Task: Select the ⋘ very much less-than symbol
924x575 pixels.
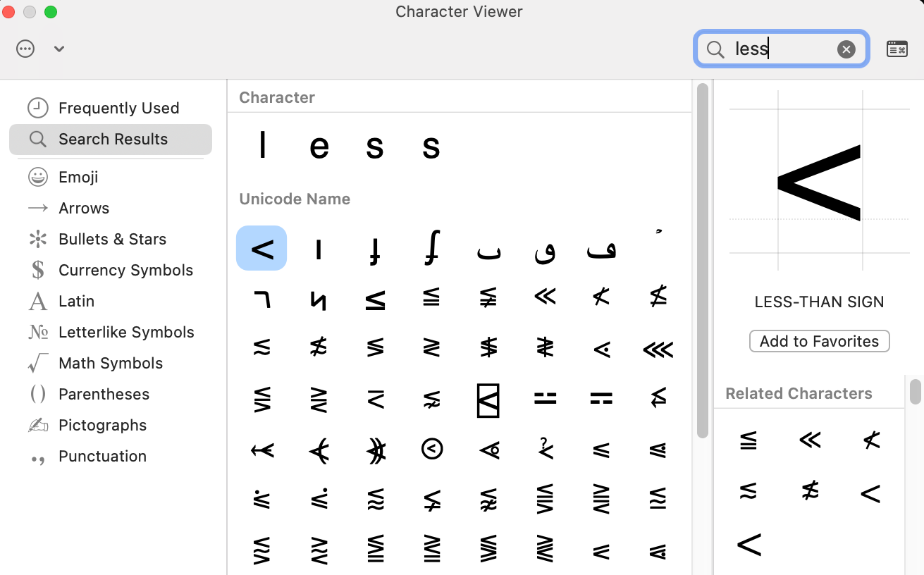Action: [658, 348]
